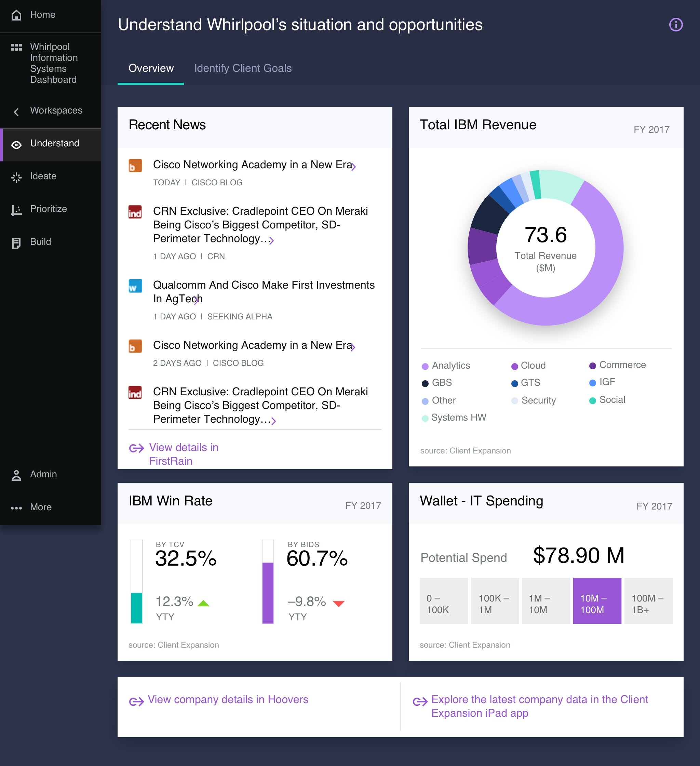The image size is (700, 766).
Task: Select the Understand eye icon
Action: (x=16, y=145)
